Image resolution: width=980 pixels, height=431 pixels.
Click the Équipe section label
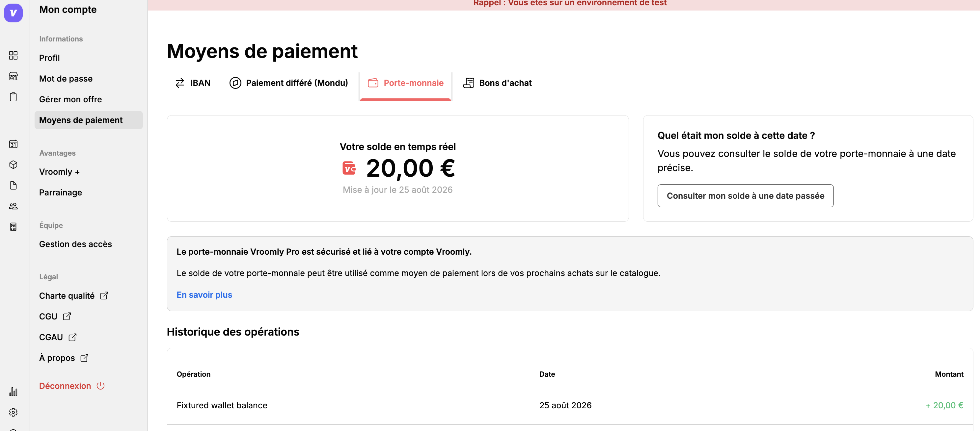(x=51, y=225)
